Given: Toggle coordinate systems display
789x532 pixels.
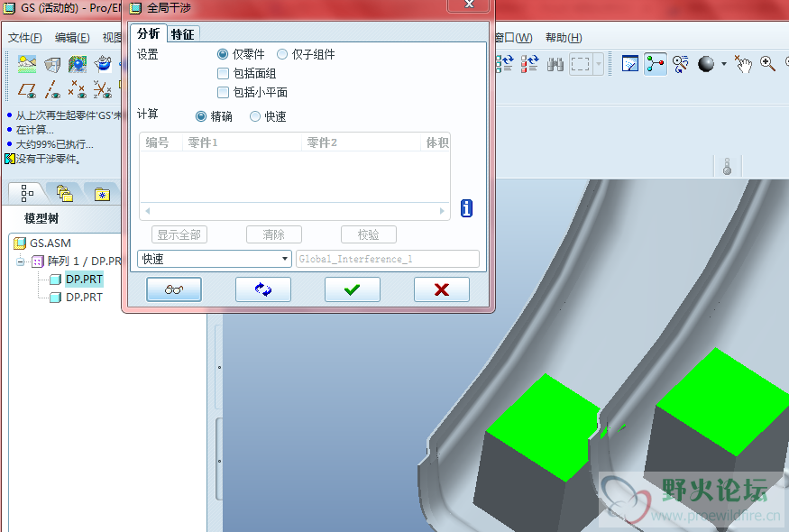Looking at the screenshot, I should click(102, 89).
